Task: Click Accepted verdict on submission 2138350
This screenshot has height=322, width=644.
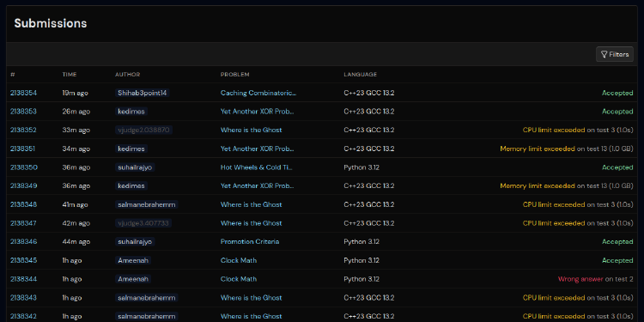Action: click(617, 167)
